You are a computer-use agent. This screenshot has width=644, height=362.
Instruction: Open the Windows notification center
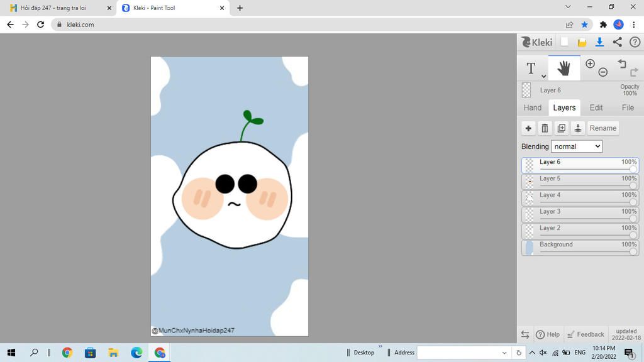pyautogui.click(x=629, y=353)
